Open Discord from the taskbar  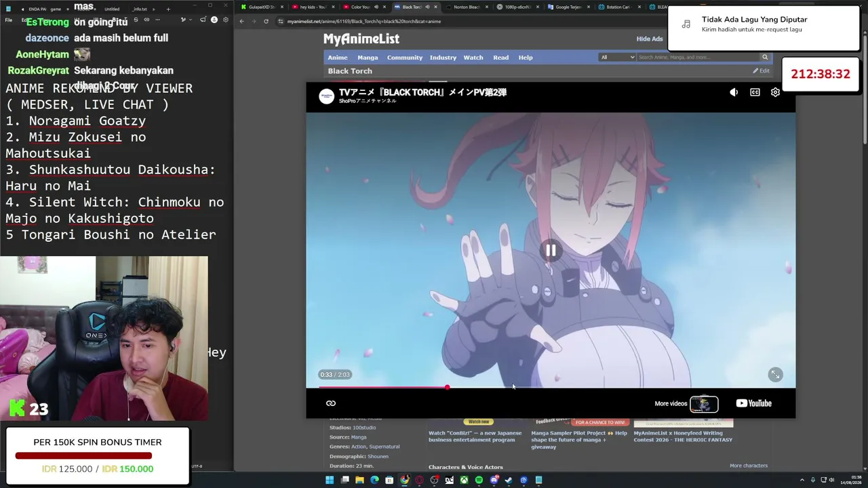(x=494, y=481)
